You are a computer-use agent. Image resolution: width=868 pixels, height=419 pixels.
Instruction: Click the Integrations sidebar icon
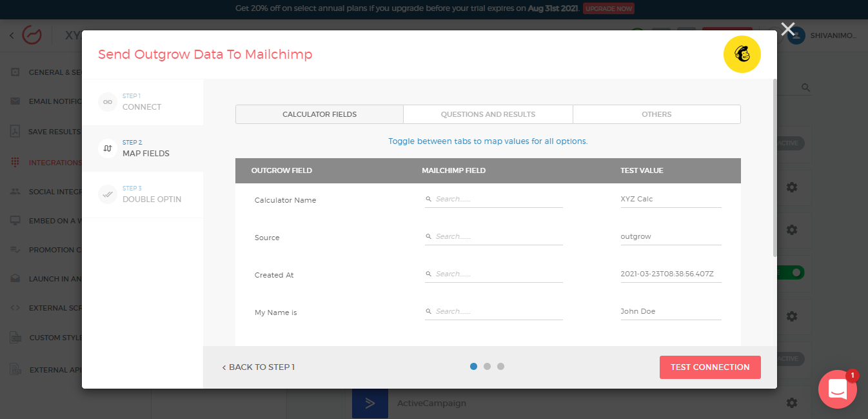point(15,163)
